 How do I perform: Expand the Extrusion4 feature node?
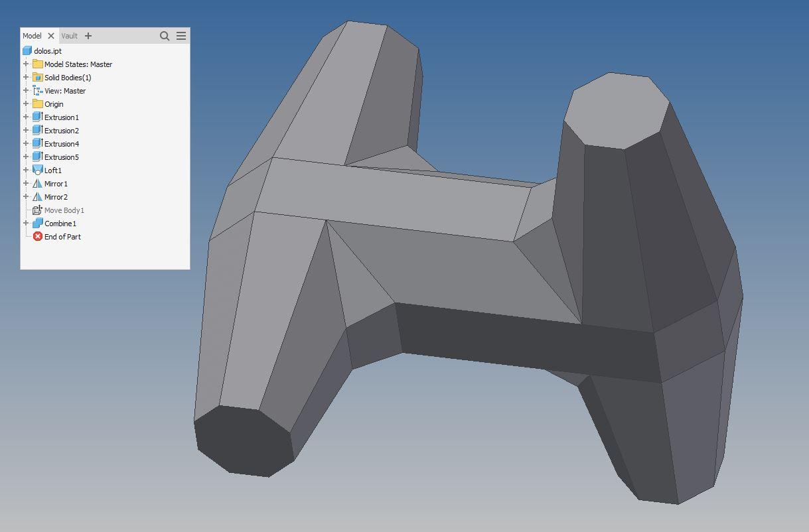(26, 144)
